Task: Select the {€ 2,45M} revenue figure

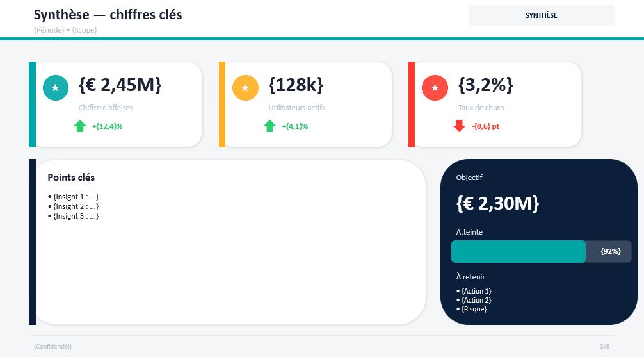Action: (x=120, y=85)
